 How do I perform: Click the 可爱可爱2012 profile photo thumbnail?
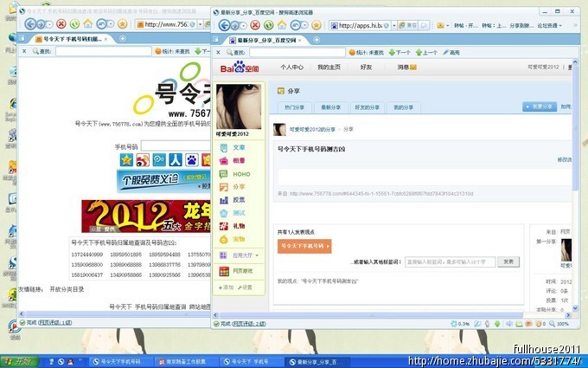click(x=239, y=107)
